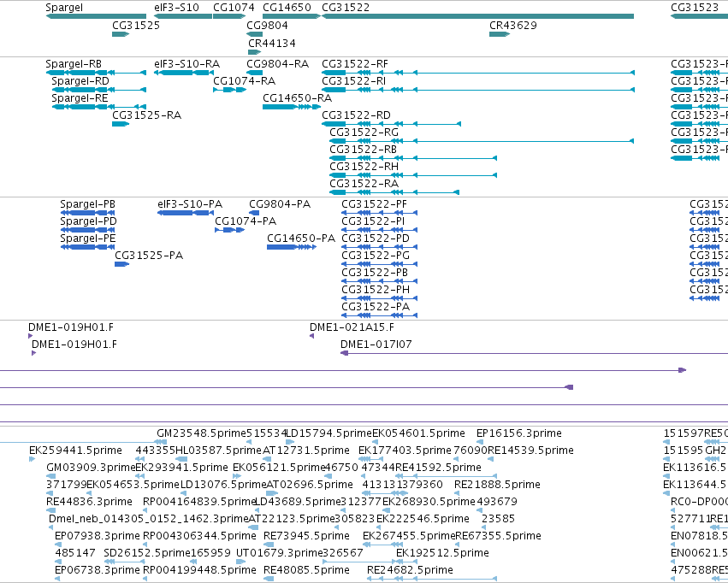
Task: Click transcript CG9804-RA
Action: click(x=254, y=73)
